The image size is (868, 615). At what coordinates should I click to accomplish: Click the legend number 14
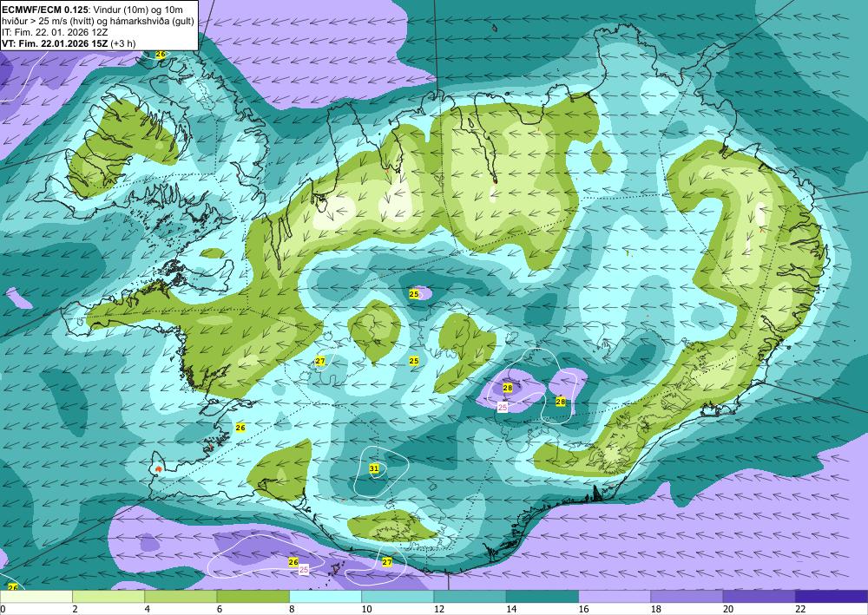tap(511, 609)
